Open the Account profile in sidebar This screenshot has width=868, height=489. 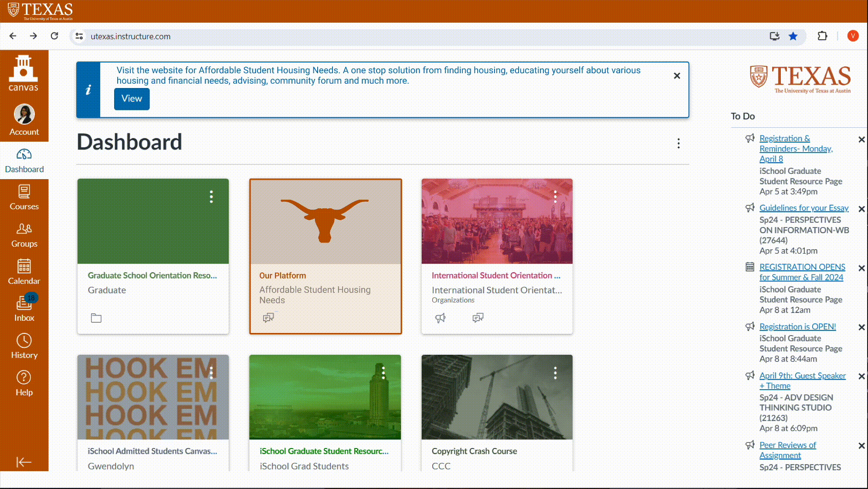(x=24, y=120)
